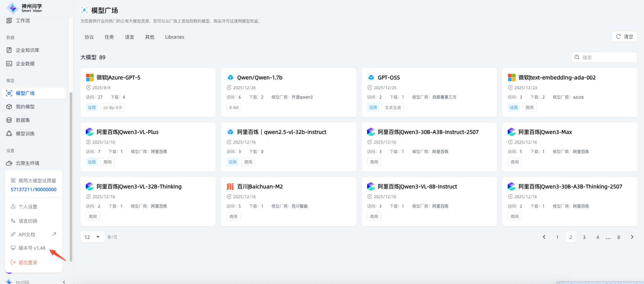Image resolution: width=644 pixels, height=284 pixels.
Task: Open 阿里百炼|Qwen3-30B-A3B-Instruct-2507 card
Action: coord(429,147)
